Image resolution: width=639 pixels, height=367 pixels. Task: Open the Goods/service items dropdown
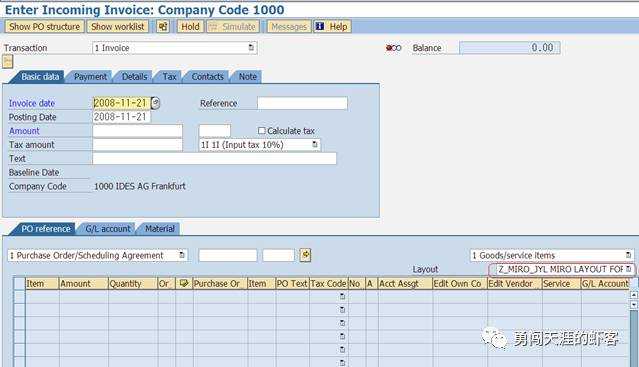pos(551,255)
